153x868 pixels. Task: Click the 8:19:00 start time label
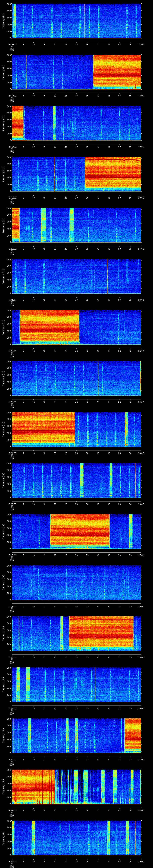12,198
